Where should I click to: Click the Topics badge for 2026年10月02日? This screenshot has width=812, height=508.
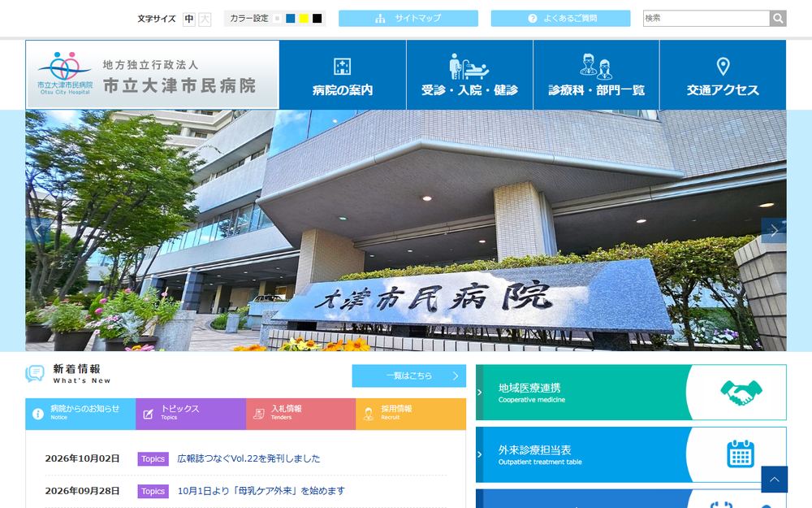click(153, 458)
